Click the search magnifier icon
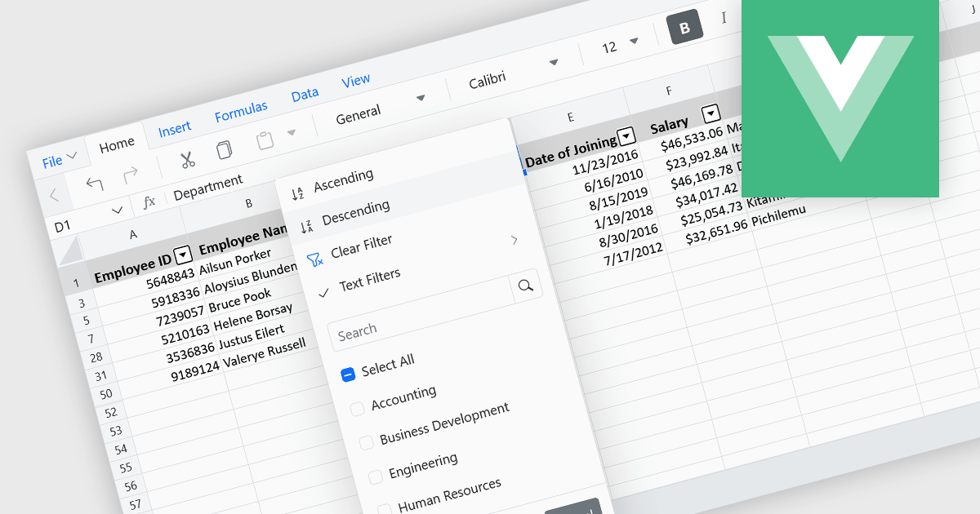Image resolution: width=980 pixels, height=514 pixels. (x=526, y=285)
